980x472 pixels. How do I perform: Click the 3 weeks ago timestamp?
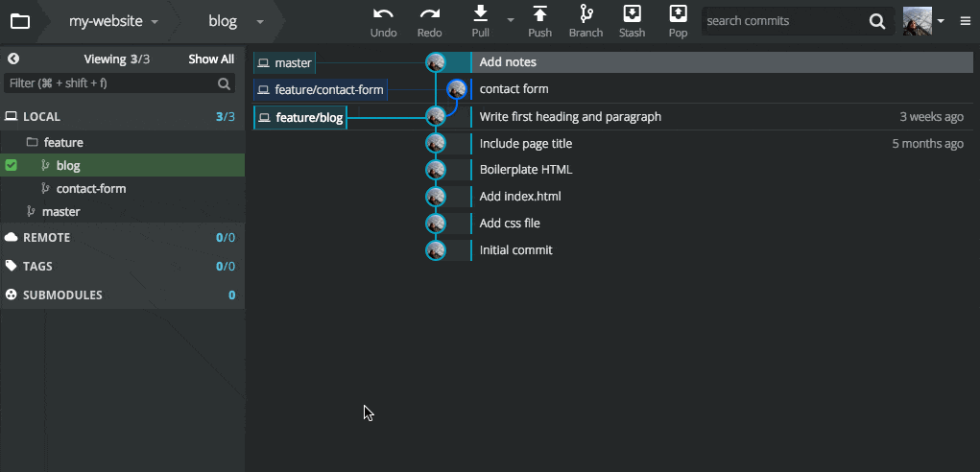[931, 117]
